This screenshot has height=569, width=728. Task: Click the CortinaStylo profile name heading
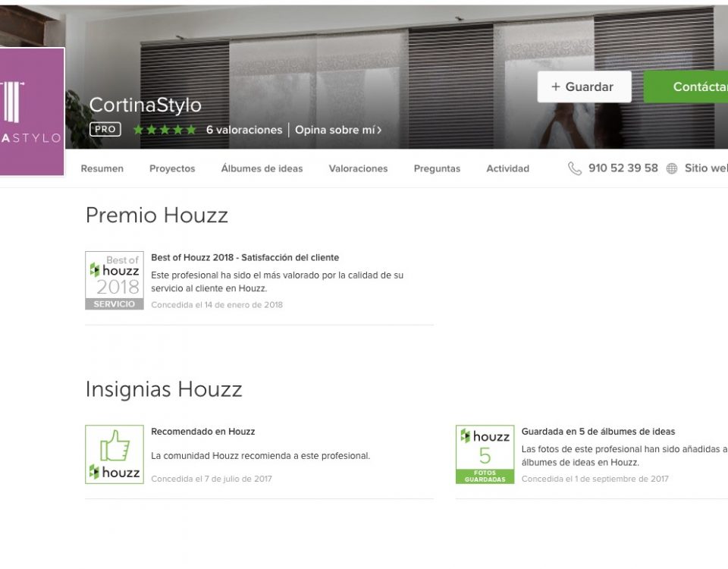(x=146, y=105)
